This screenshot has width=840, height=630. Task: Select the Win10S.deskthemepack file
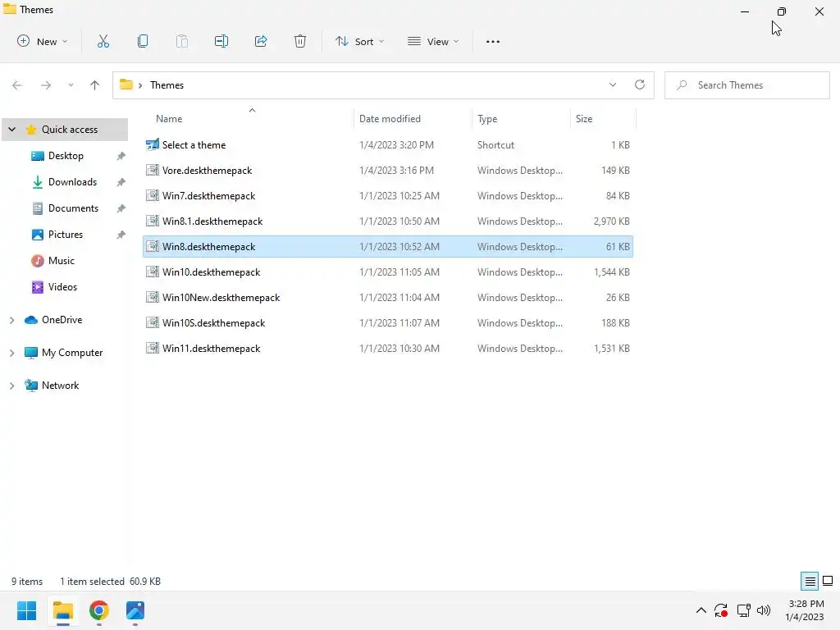(x=388, y=323)
